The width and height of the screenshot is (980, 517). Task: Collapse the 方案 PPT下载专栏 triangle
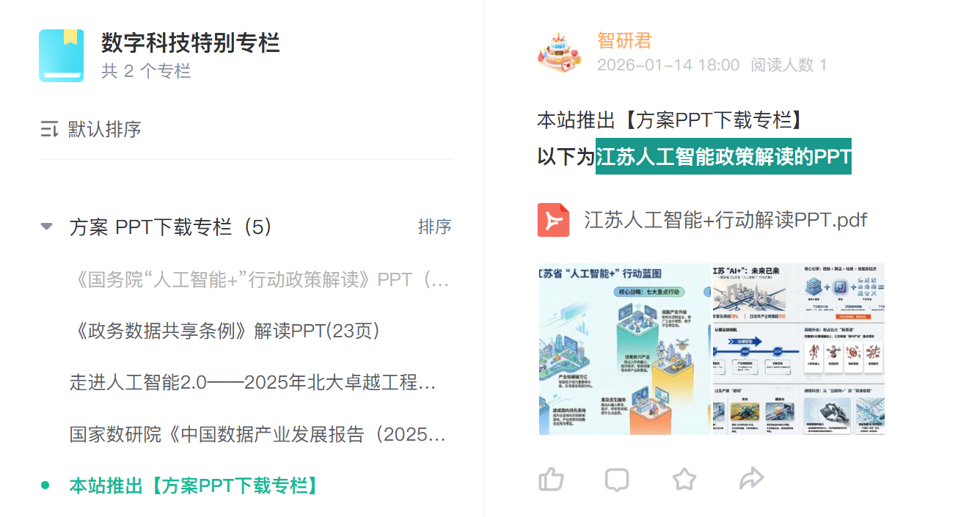pyautogui.click(x=47, y=227)
